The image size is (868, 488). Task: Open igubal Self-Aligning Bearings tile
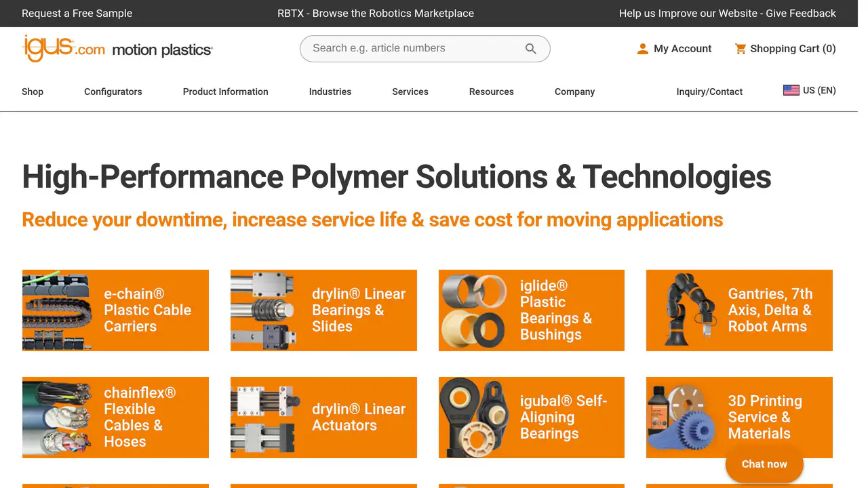tap(532, 418)
